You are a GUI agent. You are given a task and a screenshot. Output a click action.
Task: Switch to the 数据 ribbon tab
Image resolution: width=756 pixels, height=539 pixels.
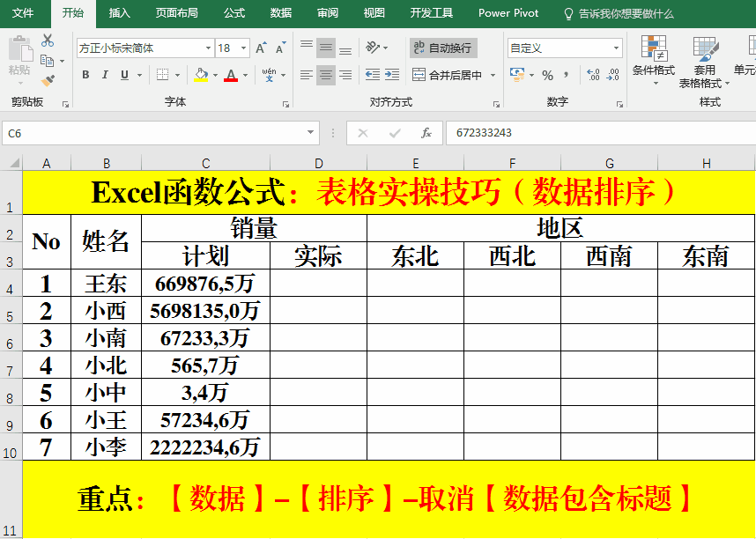pos(280,13)
